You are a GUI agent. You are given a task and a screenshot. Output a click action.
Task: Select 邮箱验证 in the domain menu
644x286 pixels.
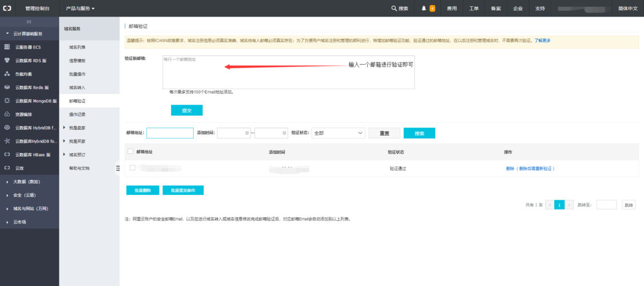(77, 101)
